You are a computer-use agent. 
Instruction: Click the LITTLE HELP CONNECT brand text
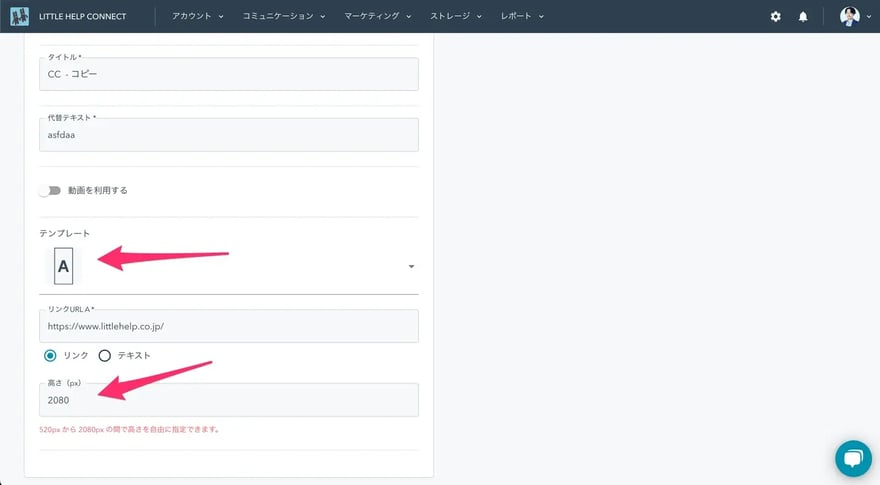coord(83,17)
